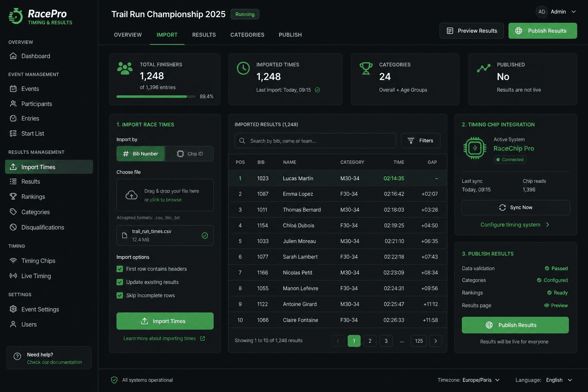Click the Sync Now refresh icon

click(x=503, y=207)
